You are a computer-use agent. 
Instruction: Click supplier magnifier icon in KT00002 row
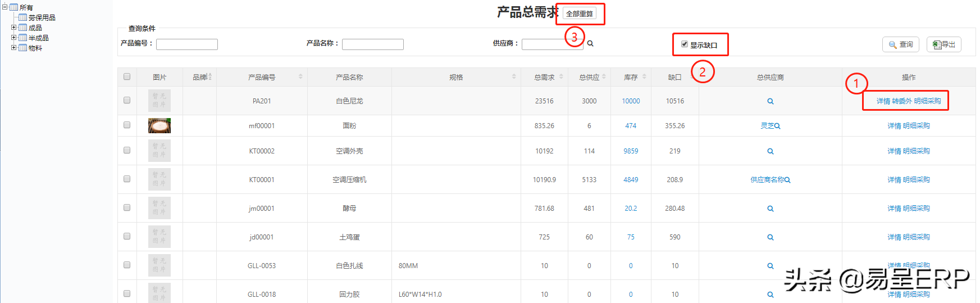[770, 151]
